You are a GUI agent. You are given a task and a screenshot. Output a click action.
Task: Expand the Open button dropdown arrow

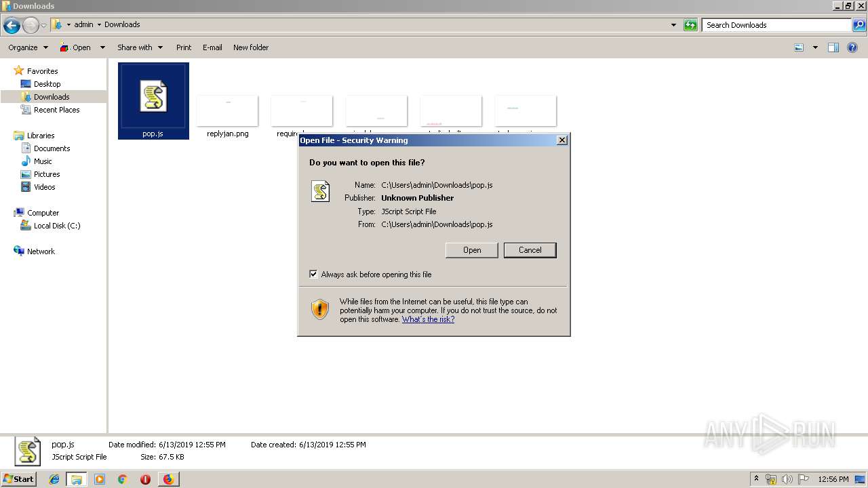[x=102, y=47]
